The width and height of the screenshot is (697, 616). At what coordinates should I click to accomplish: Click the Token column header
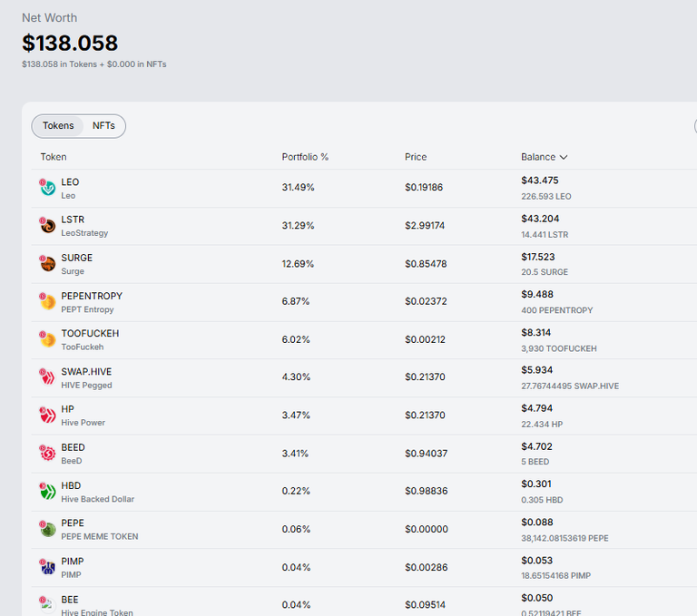pos(54,157)
